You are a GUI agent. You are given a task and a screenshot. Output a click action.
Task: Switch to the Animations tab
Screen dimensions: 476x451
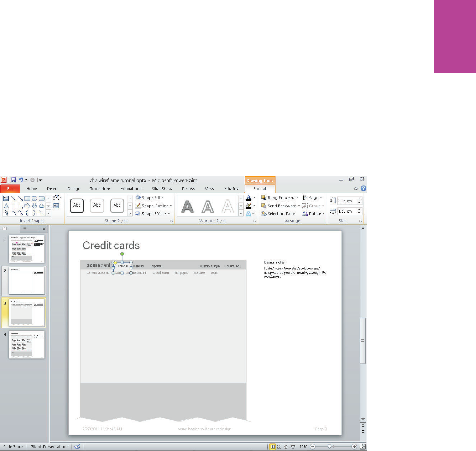click(131, 189)
